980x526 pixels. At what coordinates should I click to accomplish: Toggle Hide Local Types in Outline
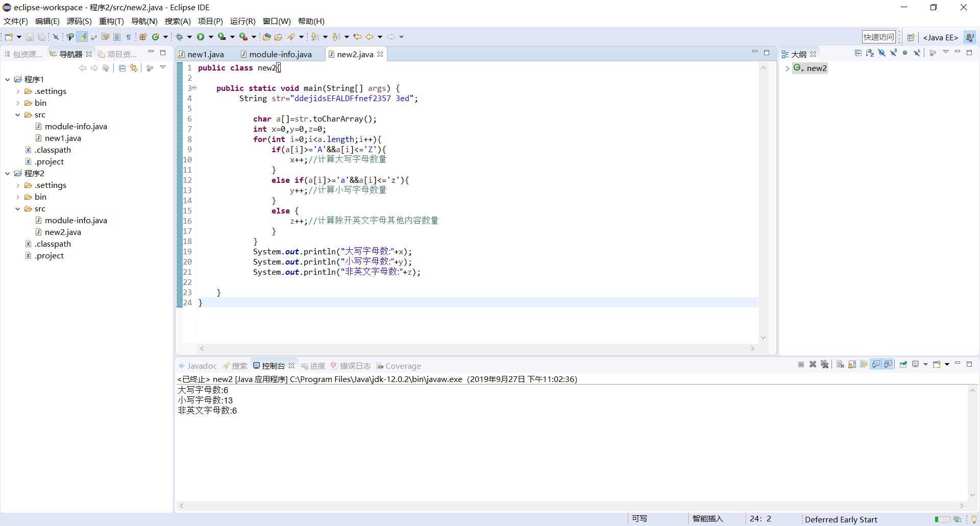tap(917, 53)
